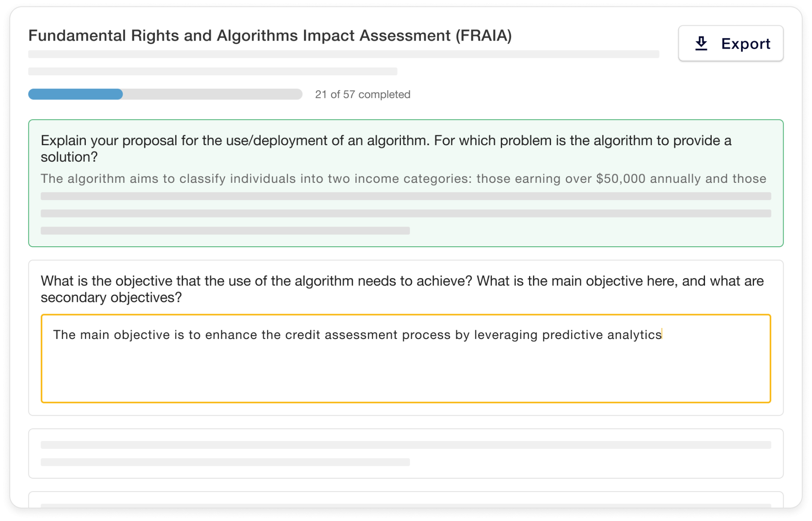Click the FRAIA assessment title heading

[270, 36]
